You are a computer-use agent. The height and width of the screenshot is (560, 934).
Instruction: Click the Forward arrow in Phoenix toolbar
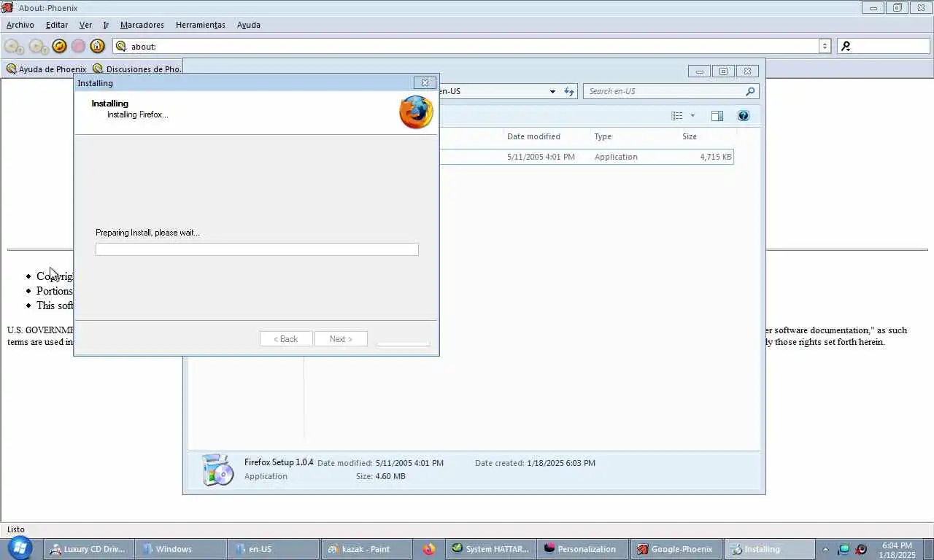[x=38, y=46]
